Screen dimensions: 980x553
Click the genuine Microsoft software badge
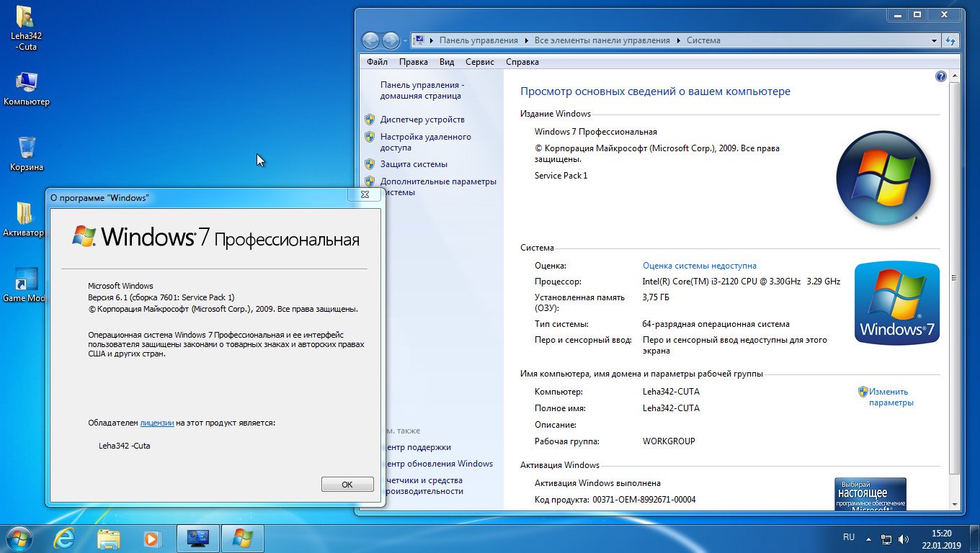(870, 494)
